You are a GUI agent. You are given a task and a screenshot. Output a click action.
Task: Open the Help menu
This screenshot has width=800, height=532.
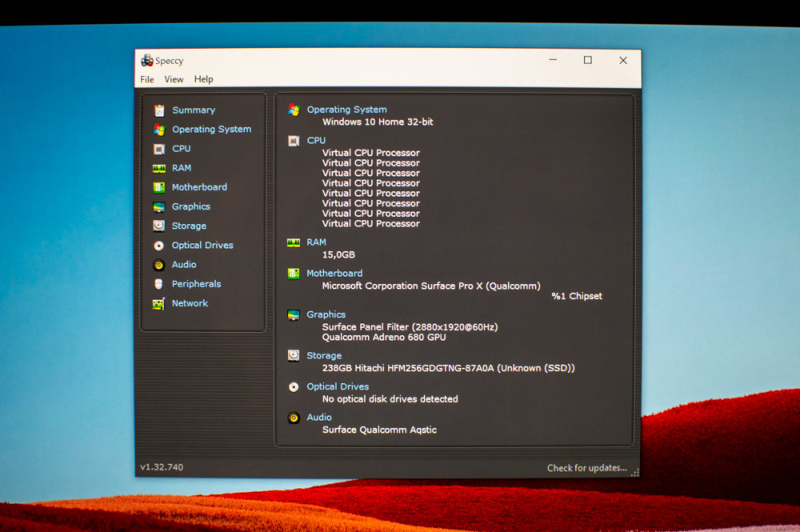click(x=203, y=79)
